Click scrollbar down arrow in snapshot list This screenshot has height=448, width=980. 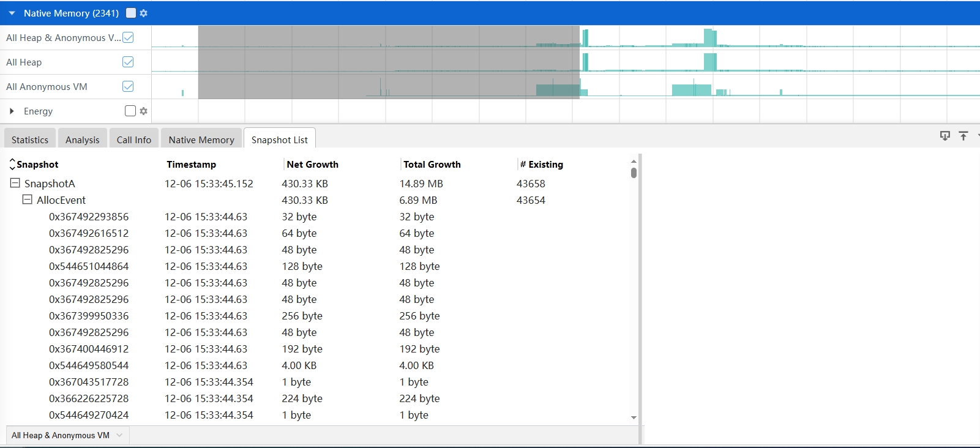(634, 417)
